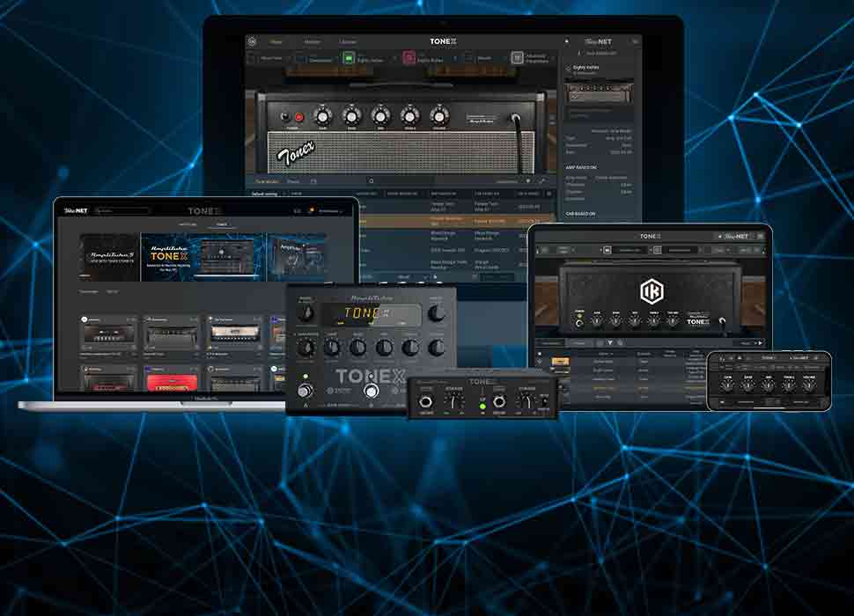Switch to the Librarian tab on monitor
Image resolution: width=854 pixels, height=616 pixels.
point(349,41)
